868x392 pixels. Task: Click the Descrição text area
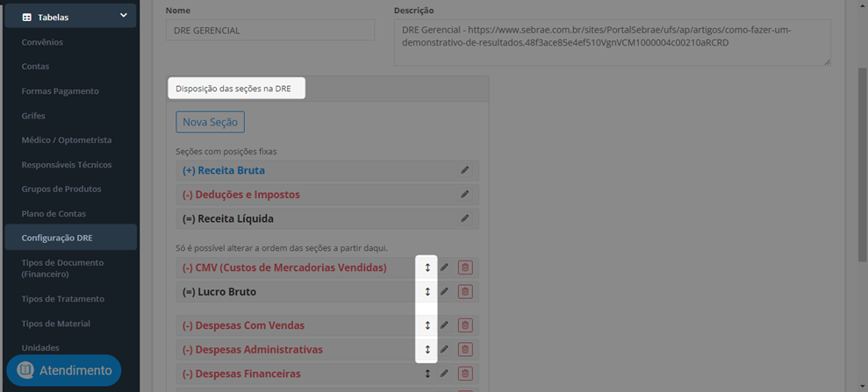click(613, 43)
